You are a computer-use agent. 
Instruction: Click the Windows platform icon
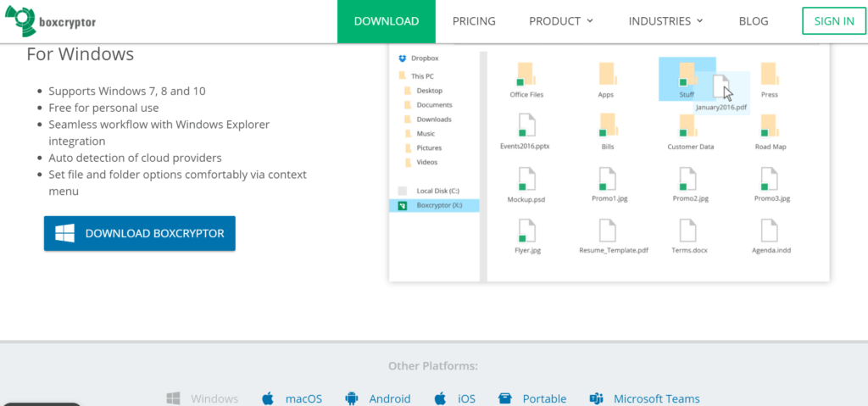click(174, 398)
